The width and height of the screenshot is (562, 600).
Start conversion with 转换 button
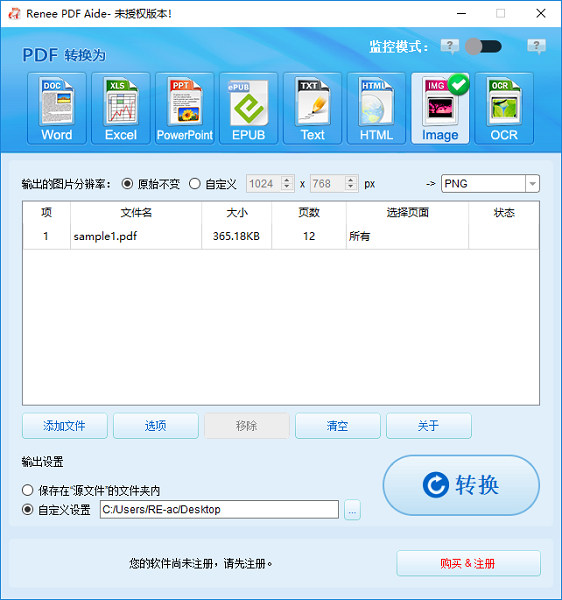(461, 485)
